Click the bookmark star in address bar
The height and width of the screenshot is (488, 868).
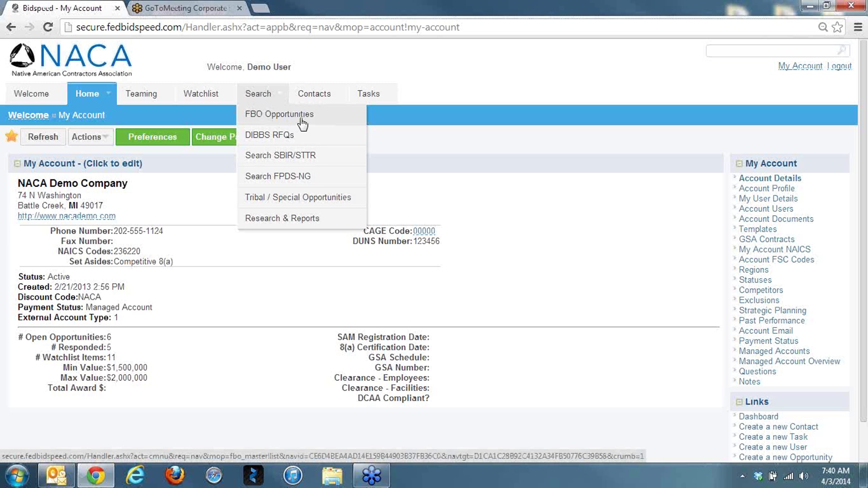coord(837,27)
